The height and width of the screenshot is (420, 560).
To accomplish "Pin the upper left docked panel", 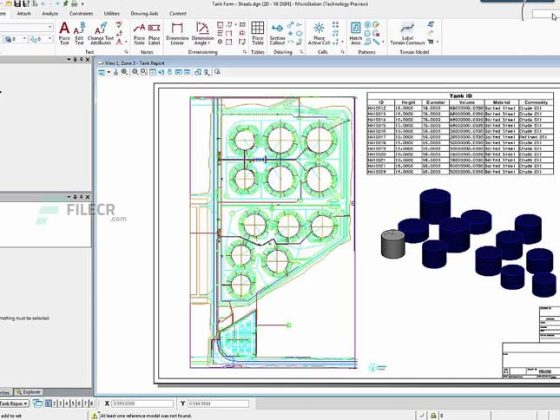I will (81, 60).
